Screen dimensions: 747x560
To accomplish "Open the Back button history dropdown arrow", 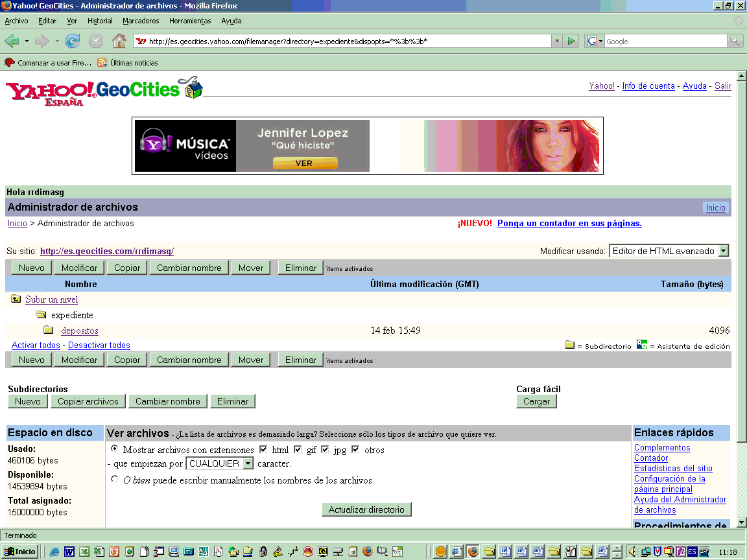I will [x=27, y=41].
